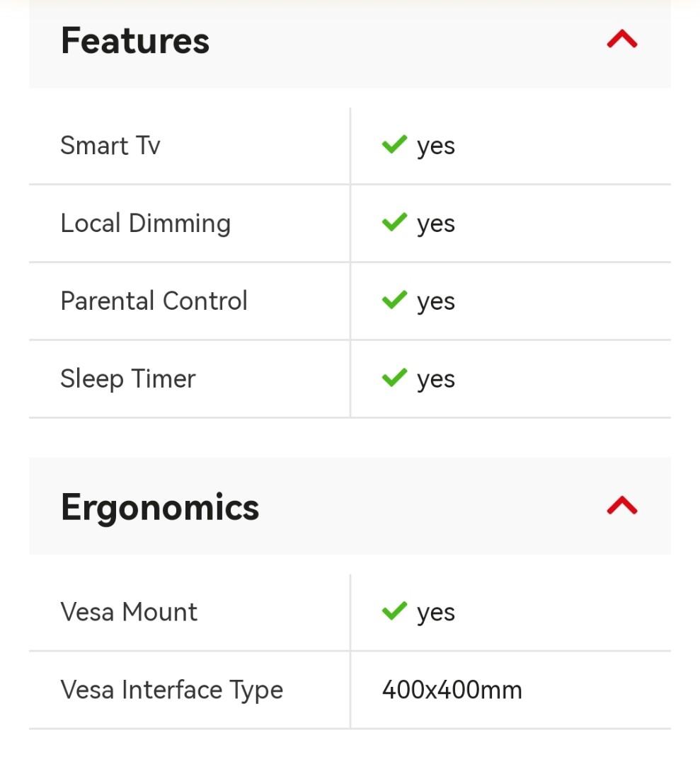
Task: Click the Sleep Timer green checkmark
Action: click(394, 378)
